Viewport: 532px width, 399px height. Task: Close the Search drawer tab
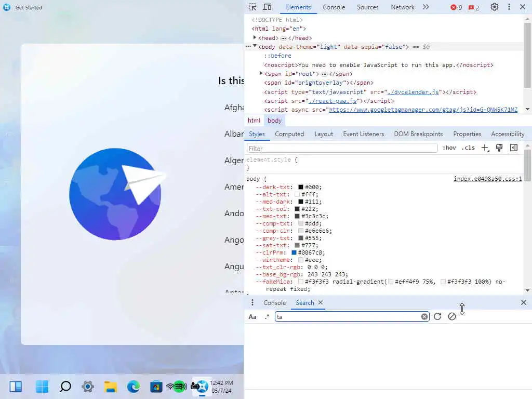(320, 302)
